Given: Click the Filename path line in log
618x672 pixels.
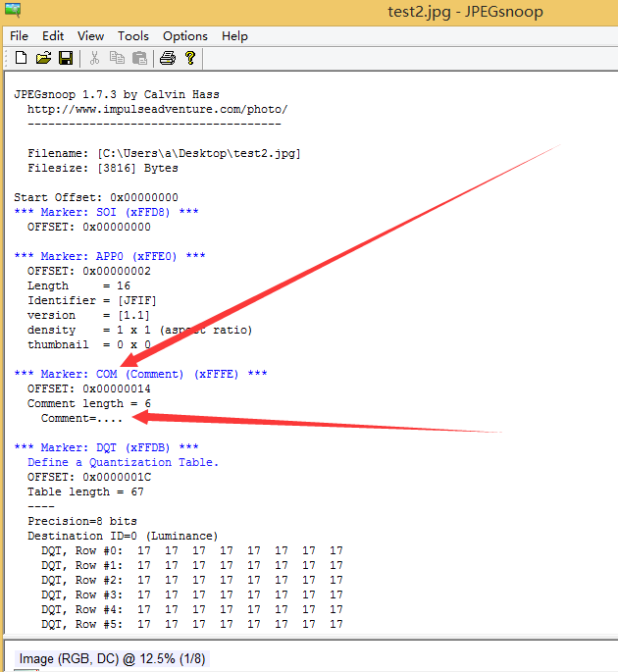Looking at the screenshot, I should (164, 153).
